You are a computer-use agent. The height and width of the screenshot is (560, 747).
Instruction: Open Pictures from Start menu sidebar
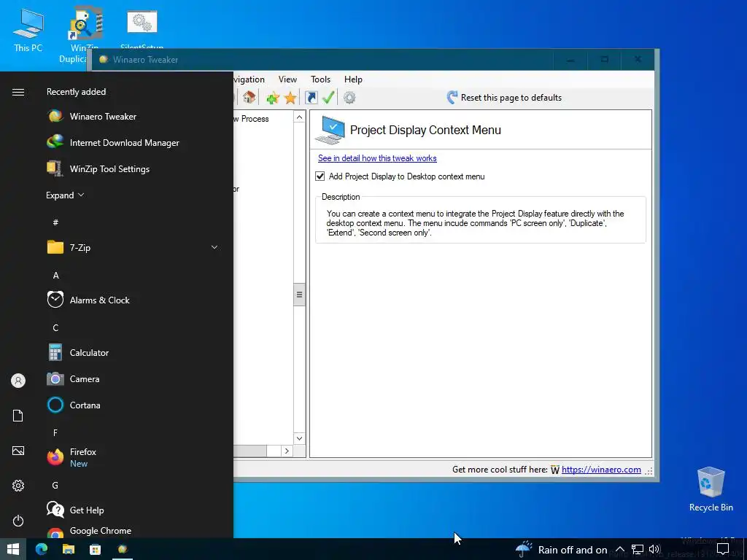point(18,451)
